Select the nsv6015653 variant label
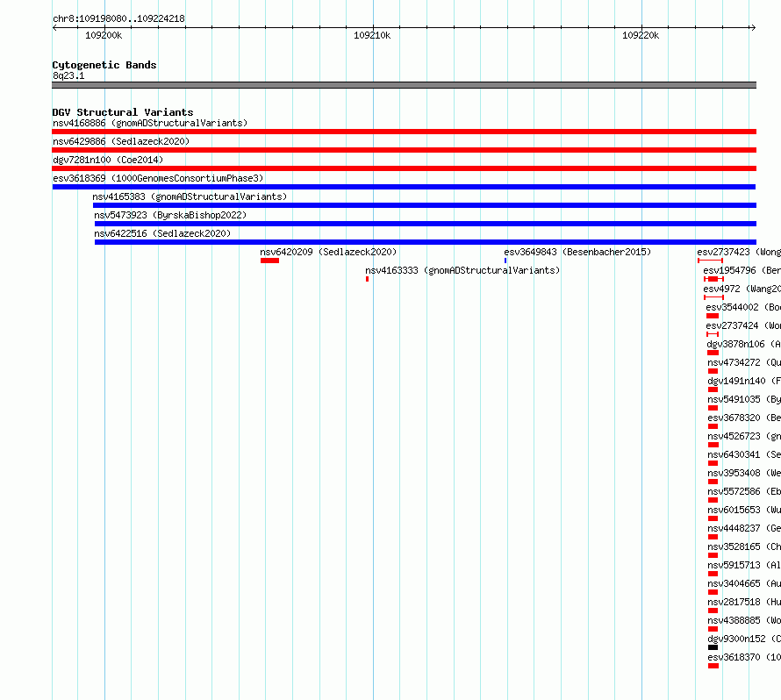The width and height of the screenshot is (781, 700). (x=744, y=510)
